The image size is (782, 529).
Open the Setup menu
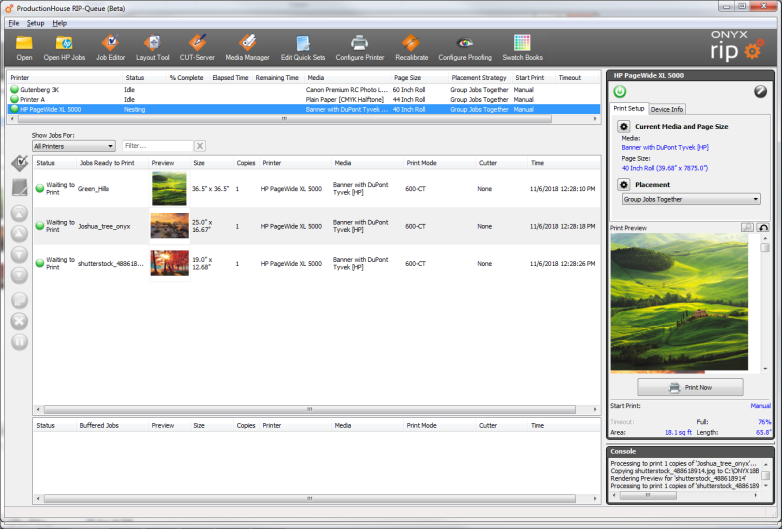point(35,22)
